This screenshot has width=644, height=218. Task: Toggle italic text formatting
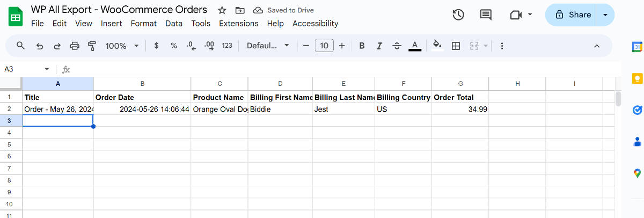click(x=379, y=46)
